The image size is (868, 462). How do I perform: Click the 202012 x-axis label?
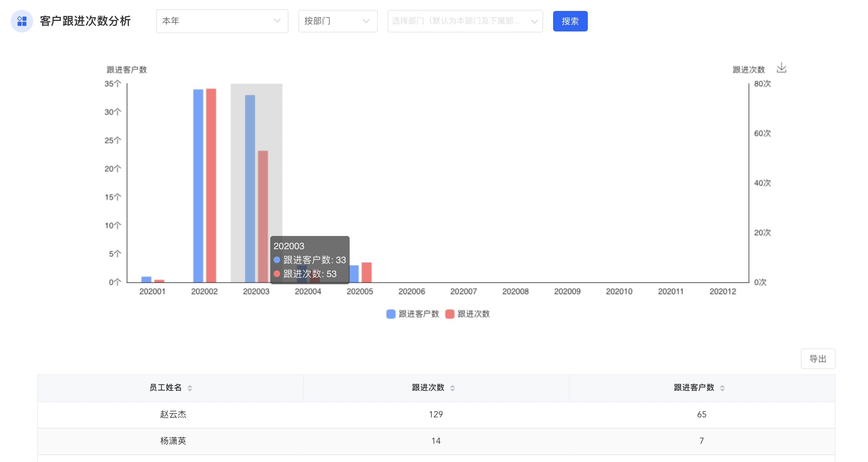point(723,292)
